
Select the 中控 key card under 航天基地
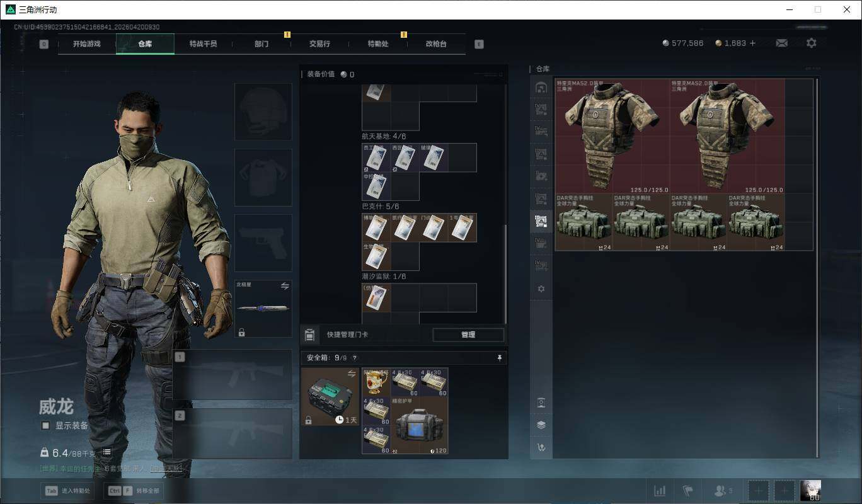(x=376, y=186)
